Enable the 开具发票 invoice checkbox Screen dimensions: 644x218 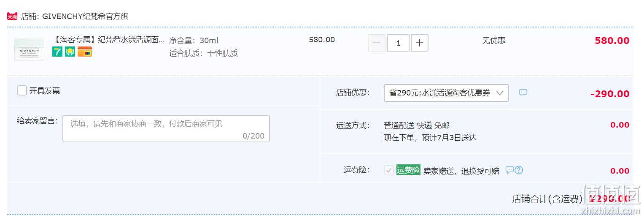coord(22,90)
